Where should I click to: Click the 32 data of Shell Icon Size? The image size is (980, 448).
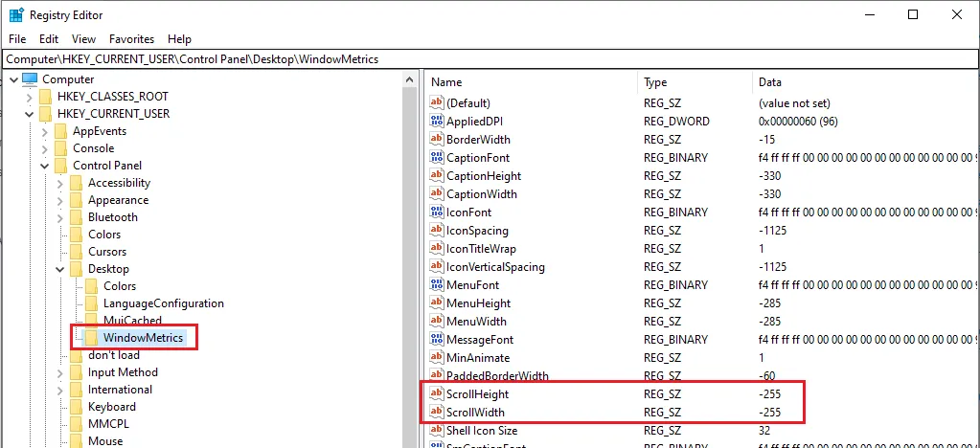pyautogui.click(x=763, y=431)
